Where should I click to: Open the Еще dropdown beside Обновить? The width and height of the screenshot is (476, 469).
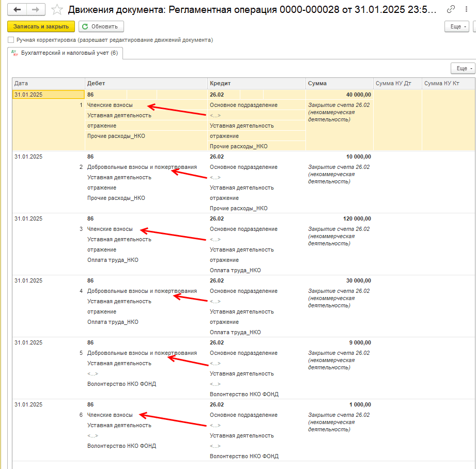(x=457, y=26)
